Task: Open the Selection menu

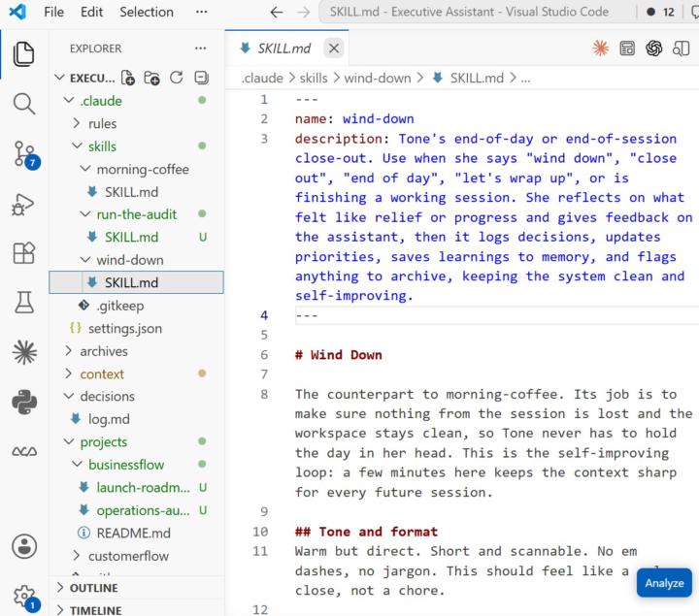Action: pyautogui.click(x=147, y=12)
